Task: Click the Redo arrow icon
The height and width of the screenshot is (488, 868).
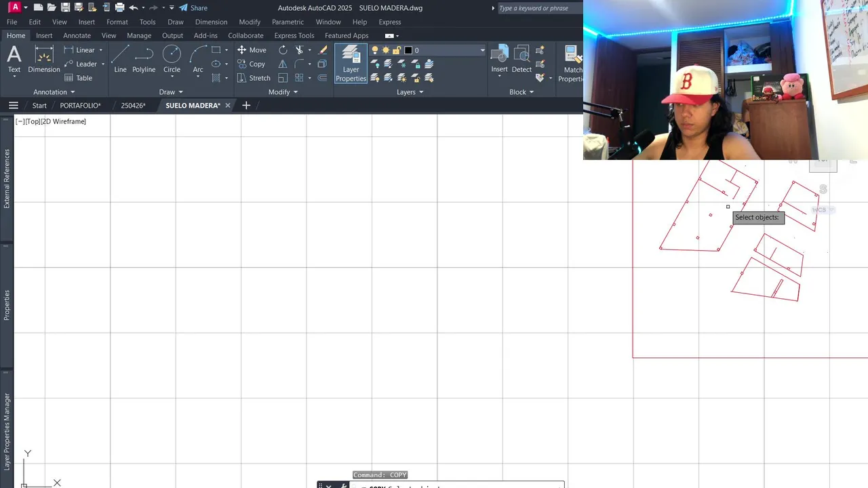Action: (153, 7)
